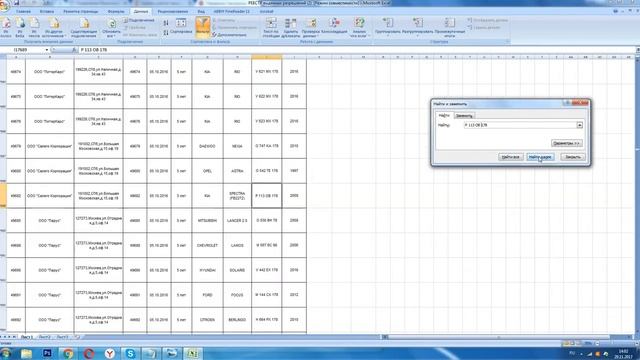This screenshot has height=360, width=640.
Task: Click the Параметры >> button
Action: tap(567, 143)
